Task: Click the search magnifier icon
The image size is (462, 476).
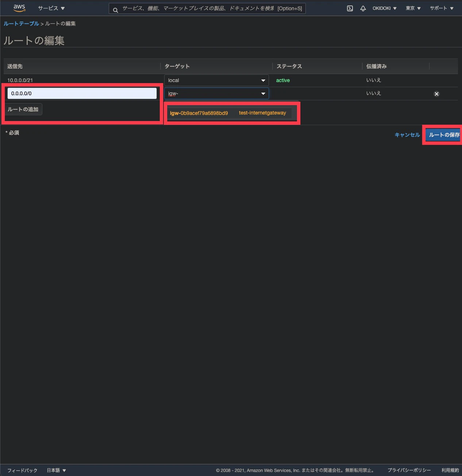Action: click(x=115, y=10)
